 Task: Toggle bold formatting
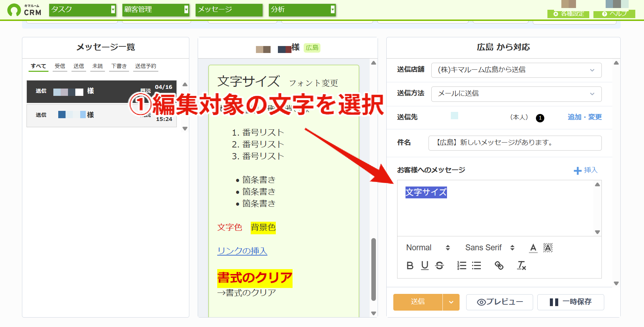(410, 266)
